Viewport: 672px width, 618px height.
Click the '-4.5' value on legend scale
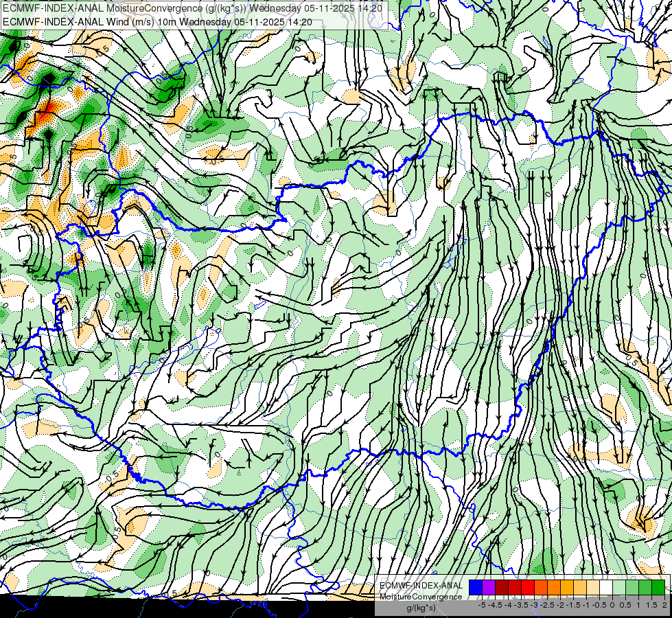click(x=495, y=605)
